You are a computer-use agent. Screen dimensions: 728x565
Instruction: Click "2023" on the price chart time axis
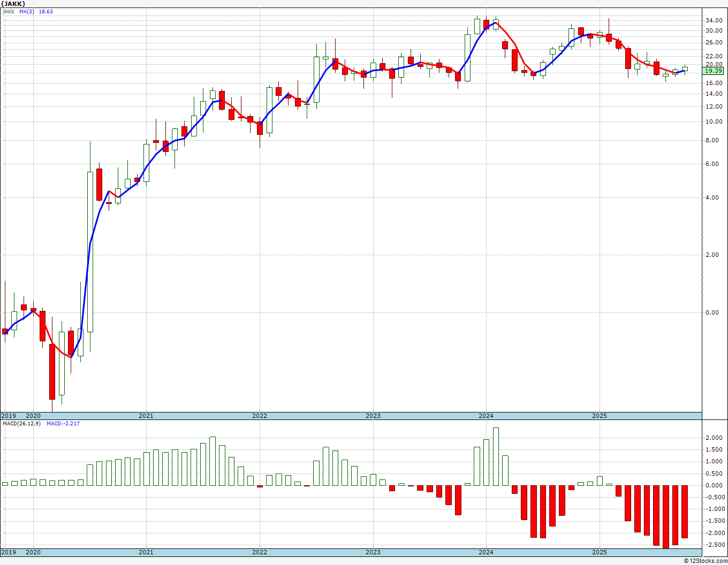coord(373,416)
